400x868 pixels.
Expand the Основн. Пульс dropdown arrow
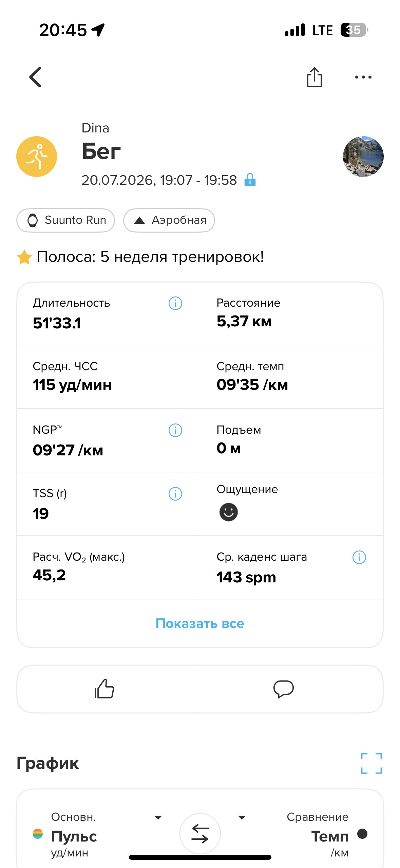[x=158, y=817]
